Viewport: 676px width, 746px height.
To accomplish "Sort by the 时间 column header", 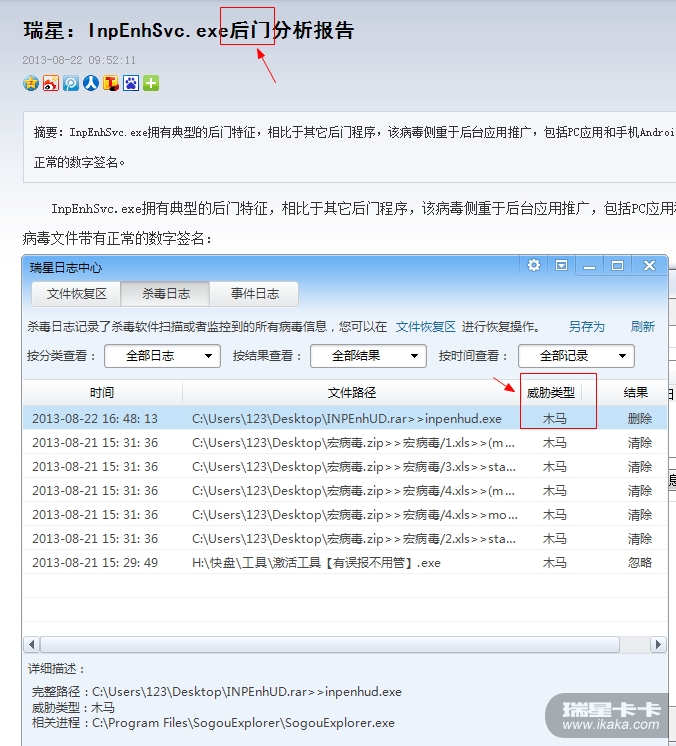I will coord(102,393).
